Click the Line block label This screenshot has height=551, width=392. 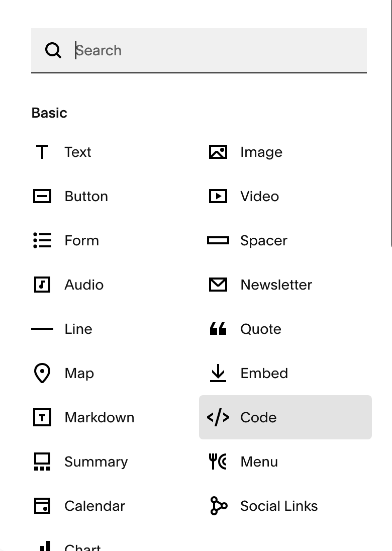(x=78, y=329)
